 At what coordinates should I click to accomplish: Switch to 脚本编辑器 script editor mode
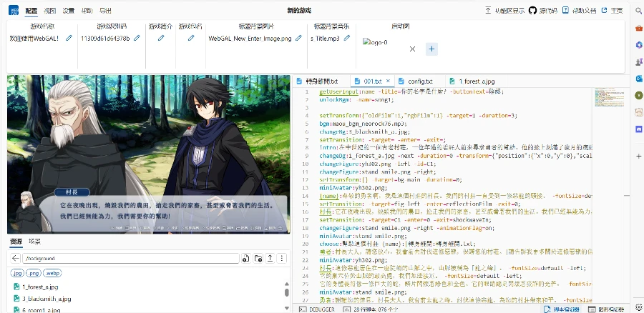click(562, 309)
